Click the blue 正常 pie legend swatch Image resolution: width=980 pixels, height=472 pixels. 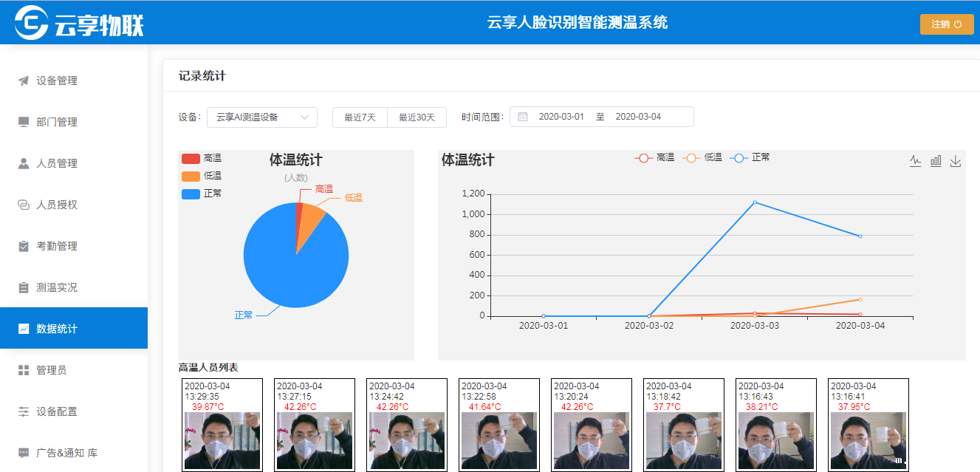[191, 194]
